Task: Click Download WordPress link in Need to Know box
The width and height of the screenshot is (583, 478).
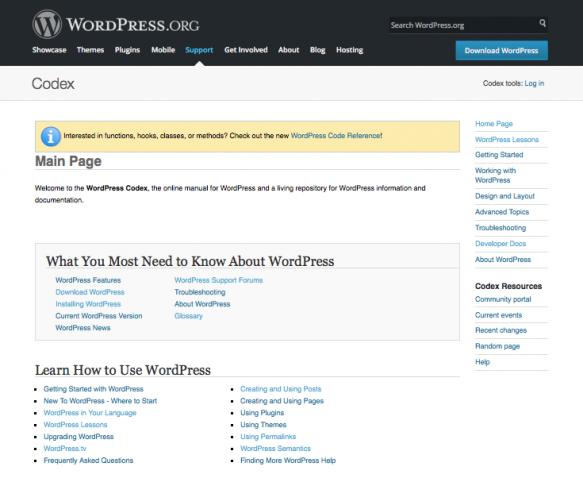Action: (x=90, y=292)
